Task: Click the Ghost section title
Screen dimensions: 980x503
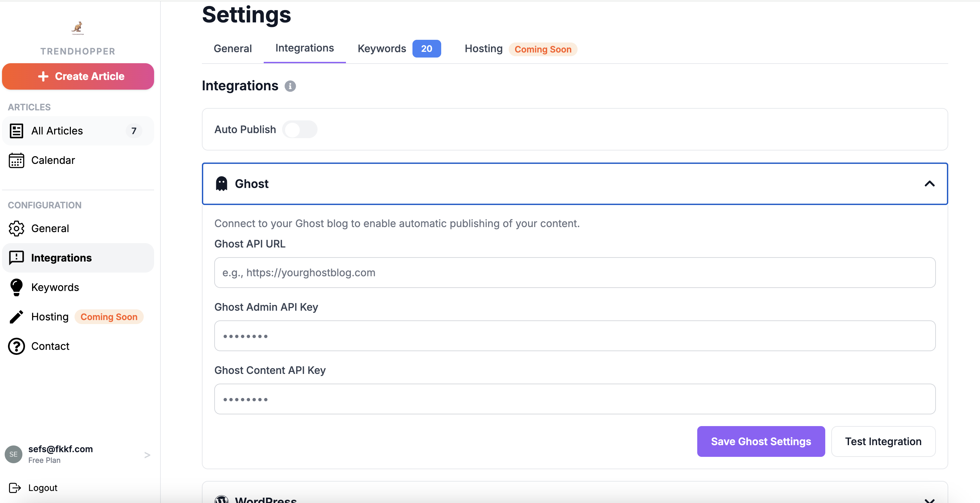Action: [x=251, y=184]
